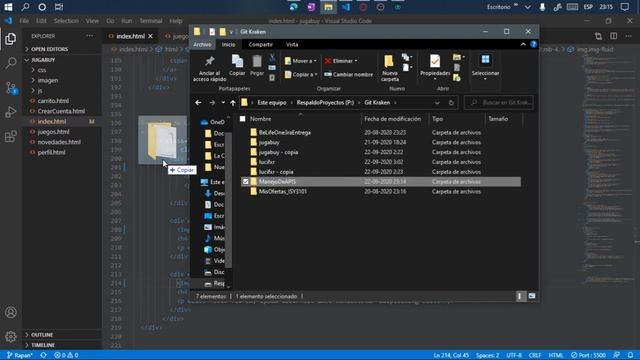640x360 pixels.
Task: Click the Pegar ribbon icon
Action: click(257, 61)
